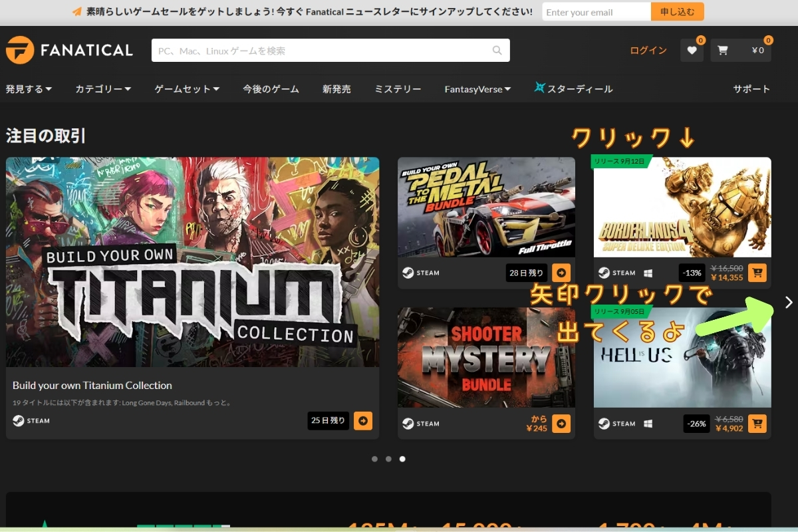798x532 pixels.
Task: Select the third carousel page dot
Action: (x=402, y=459)
